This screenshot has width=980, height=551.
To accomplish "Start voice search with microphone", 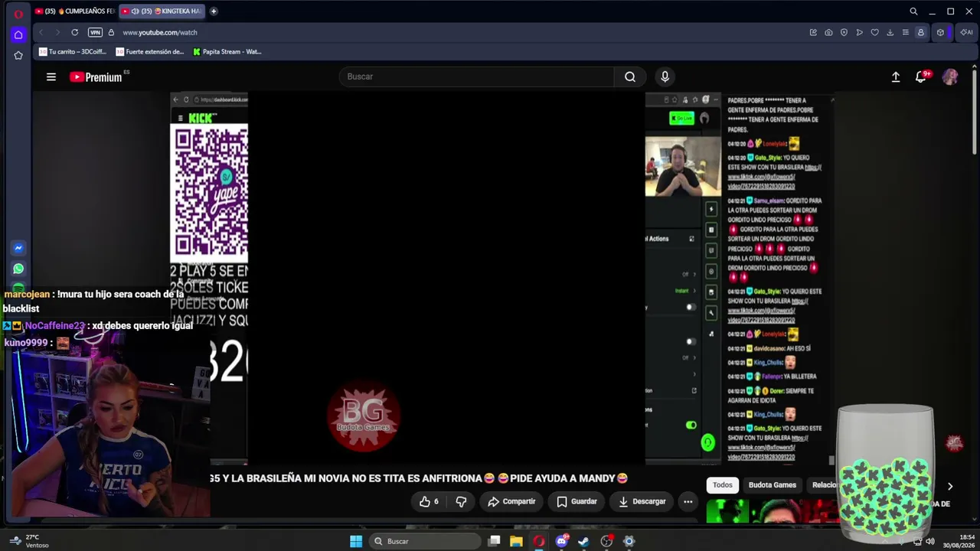I will point(665,77).
